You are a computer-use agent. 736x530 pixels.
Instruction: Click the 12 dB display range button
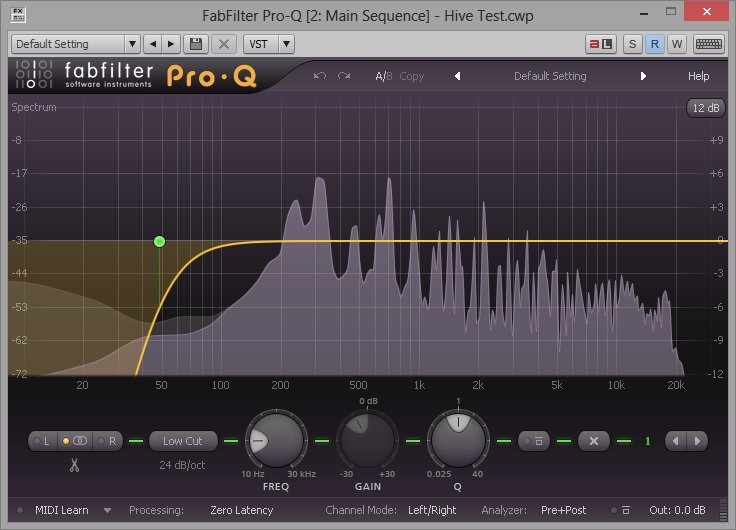pos(705,108)
